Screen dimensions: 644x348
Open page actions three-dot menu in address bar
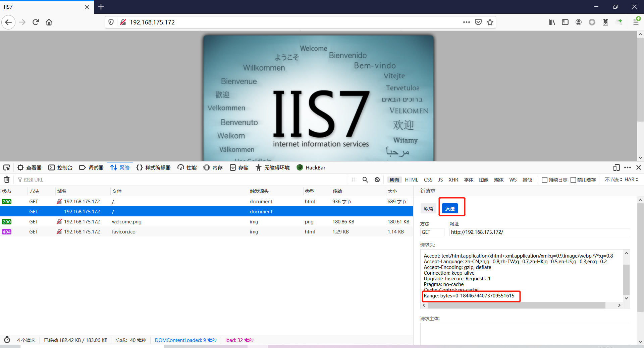(466, 22)
